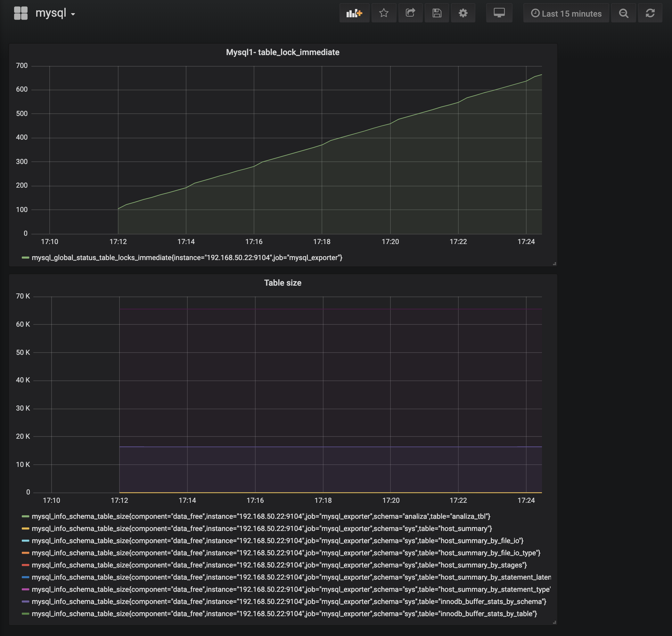The image size is (672, 636).
Task: Toggle host_summary_by_statement_laten series in legend
Action: pos(291,577)
